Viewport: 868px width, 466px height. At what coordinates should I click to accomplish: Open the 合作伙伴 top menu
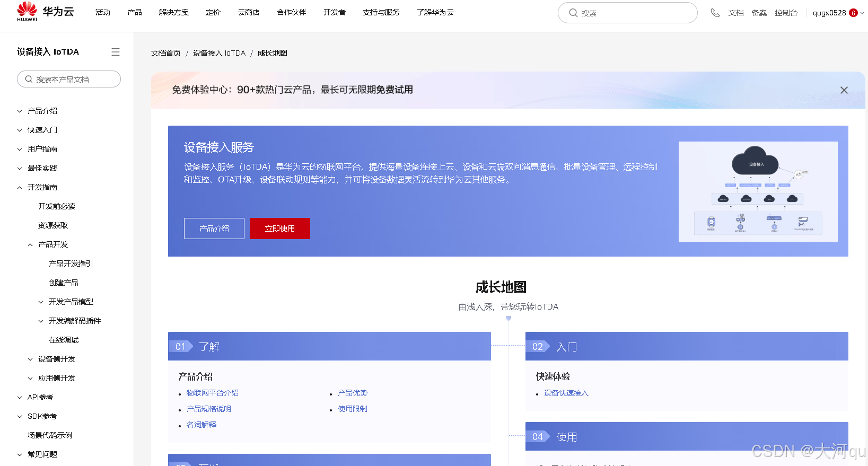(292, 12)
